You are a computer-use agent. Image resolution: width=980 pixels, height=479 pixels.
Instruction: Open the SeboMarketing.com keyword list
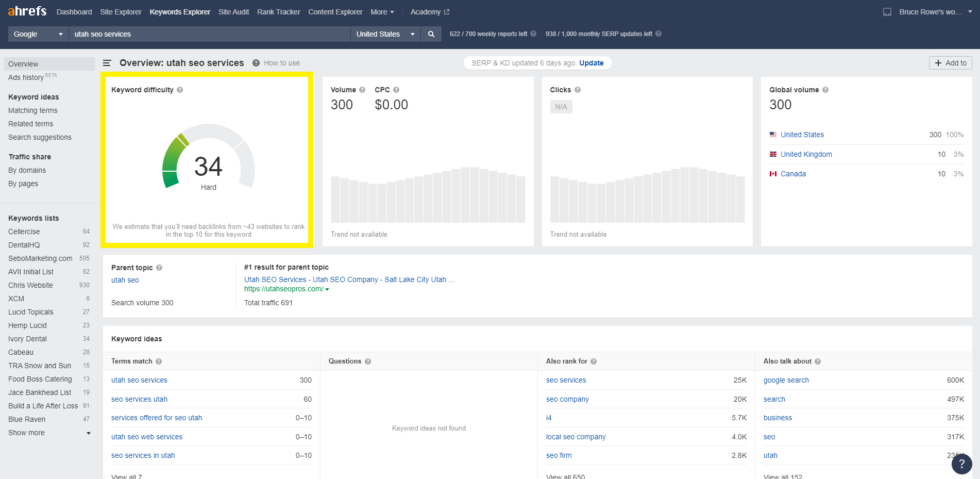pos(40,258)
